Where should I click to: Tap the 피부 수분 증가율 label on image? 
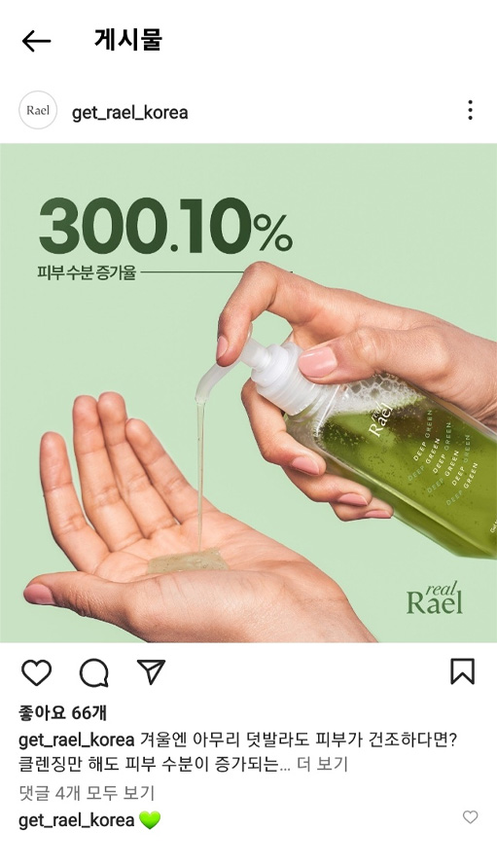pos(87,272)
